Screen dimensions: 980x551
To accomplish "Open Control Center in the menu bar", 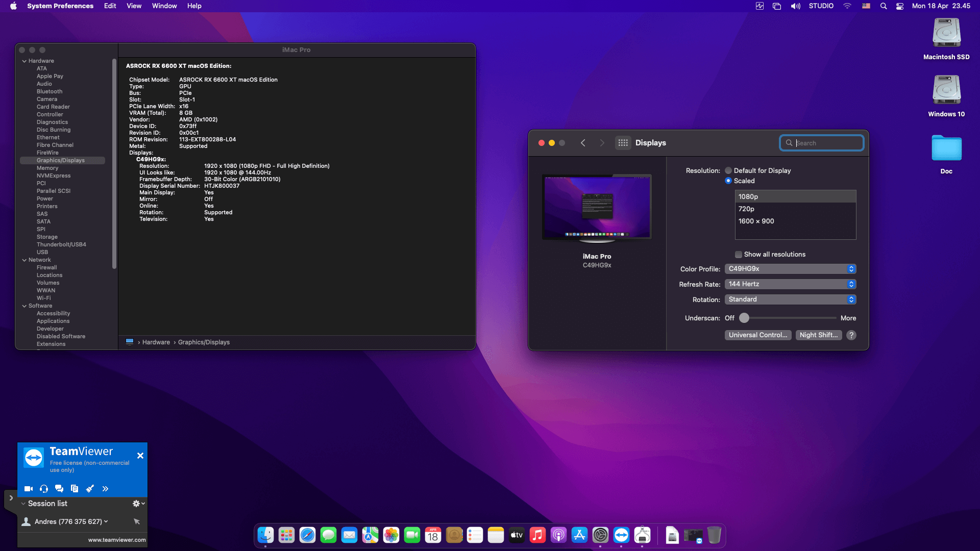I will tap(900, 6).
